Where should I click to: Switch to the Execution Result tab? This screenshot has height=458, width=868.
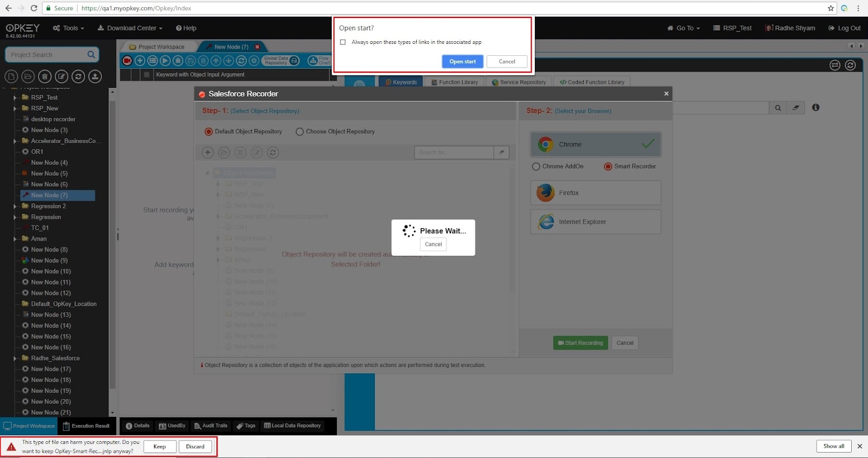[x=86, y=426]
